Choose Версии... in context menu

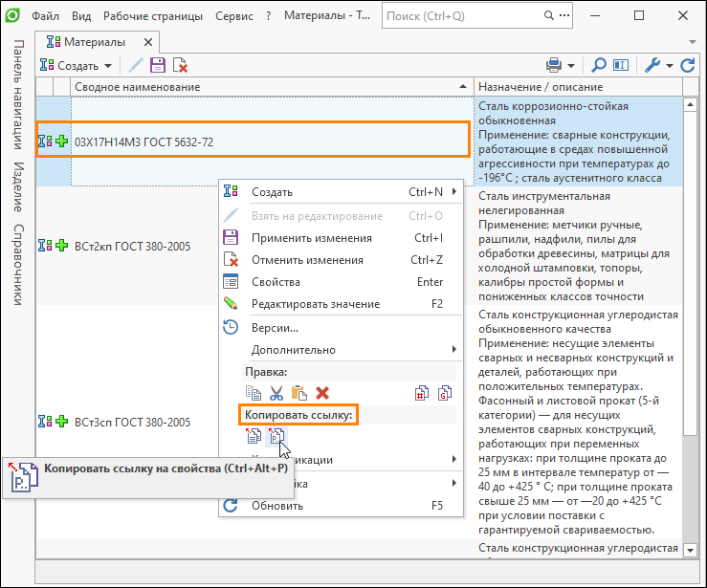[341, 328]
